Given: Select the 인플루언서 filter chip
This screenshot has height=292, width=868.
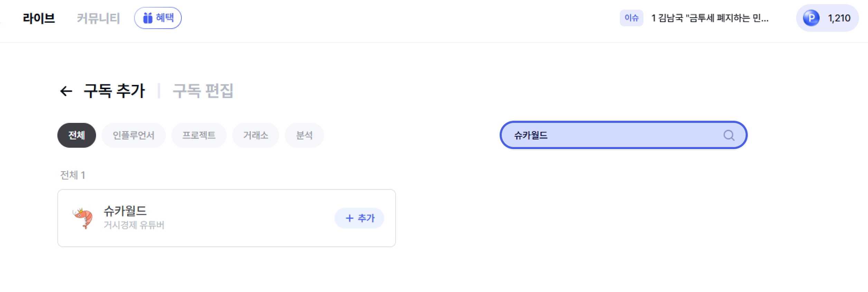Looking at the screenshot, I should (134, 135).
